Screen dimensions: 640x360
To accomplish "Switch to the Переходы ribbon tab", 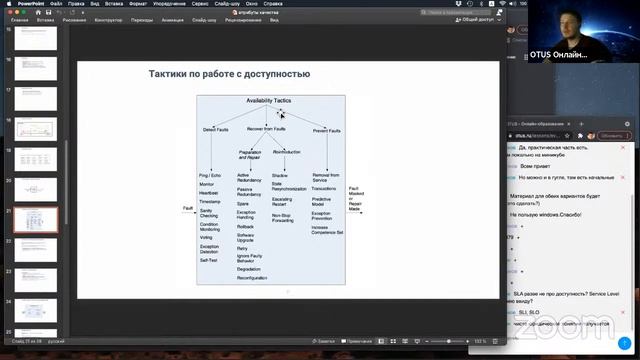I will pos(142,20).
